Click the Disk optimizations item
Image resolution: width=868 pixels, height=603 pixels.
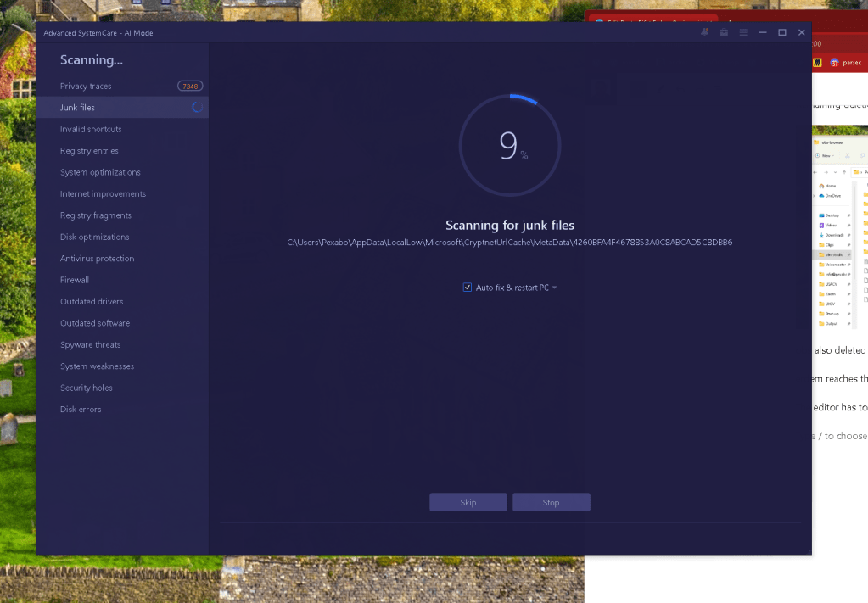122,237
